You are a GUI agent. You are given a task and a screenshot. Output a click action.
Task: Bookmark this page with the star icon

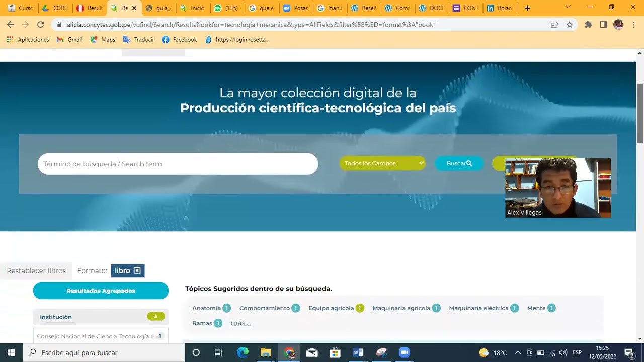point(570,25)
